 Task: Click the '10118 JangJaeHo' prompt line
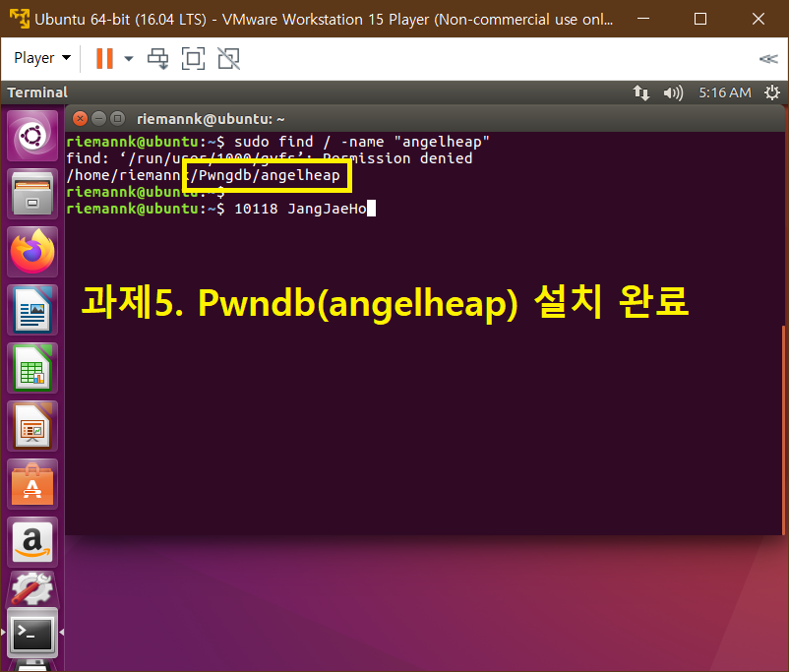(221, 209)
